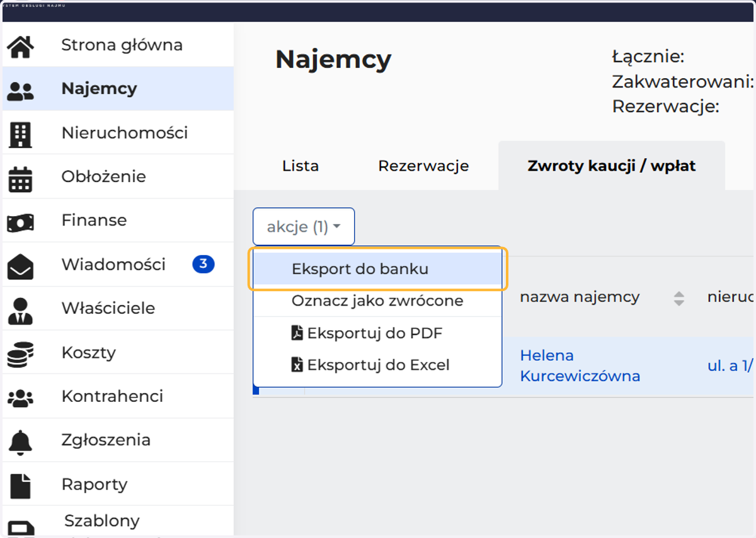Click the bell icon beside Zgłoszenia
This screenshot has height=538, width=756.
[x=20, y=442]
